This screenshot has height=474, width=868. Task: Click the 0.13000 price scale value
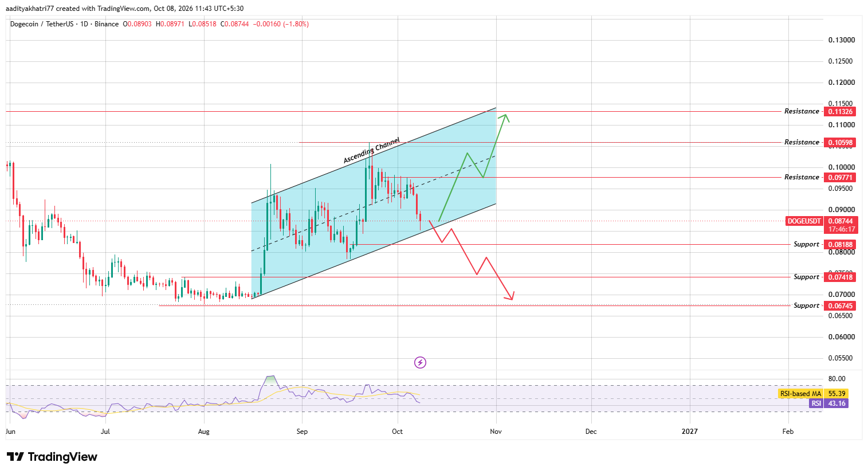click(842, 40)
